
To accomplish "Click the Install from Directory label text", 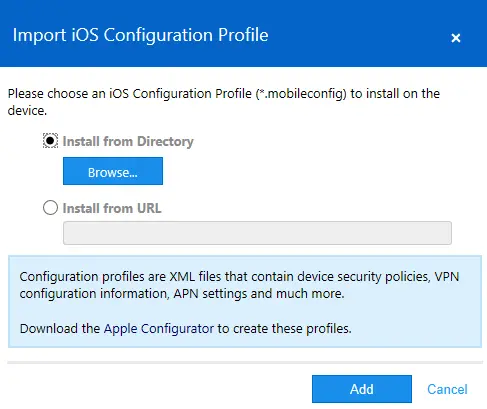I will pyautogui.click(x=128, y=141).
